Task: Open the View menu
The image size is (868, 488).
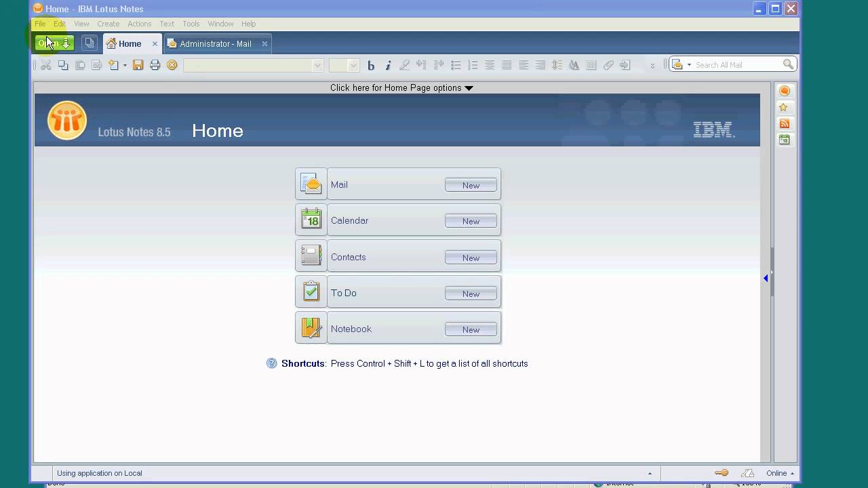Action: [81, 24]
